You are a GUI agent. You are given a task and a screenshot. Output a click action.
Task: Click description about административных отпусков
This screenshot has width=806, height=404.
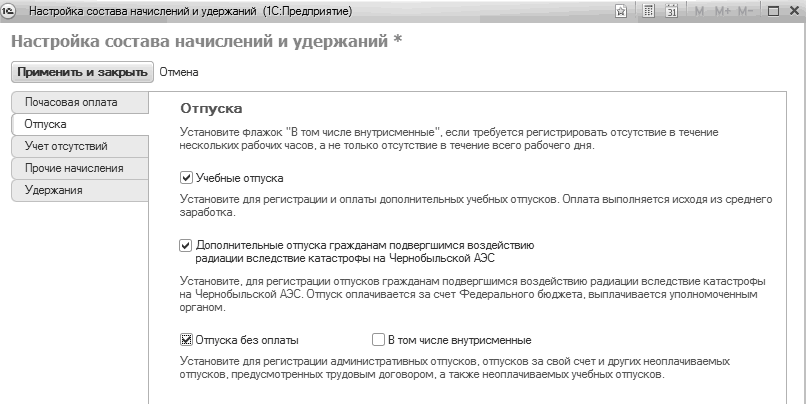[455, 368]
